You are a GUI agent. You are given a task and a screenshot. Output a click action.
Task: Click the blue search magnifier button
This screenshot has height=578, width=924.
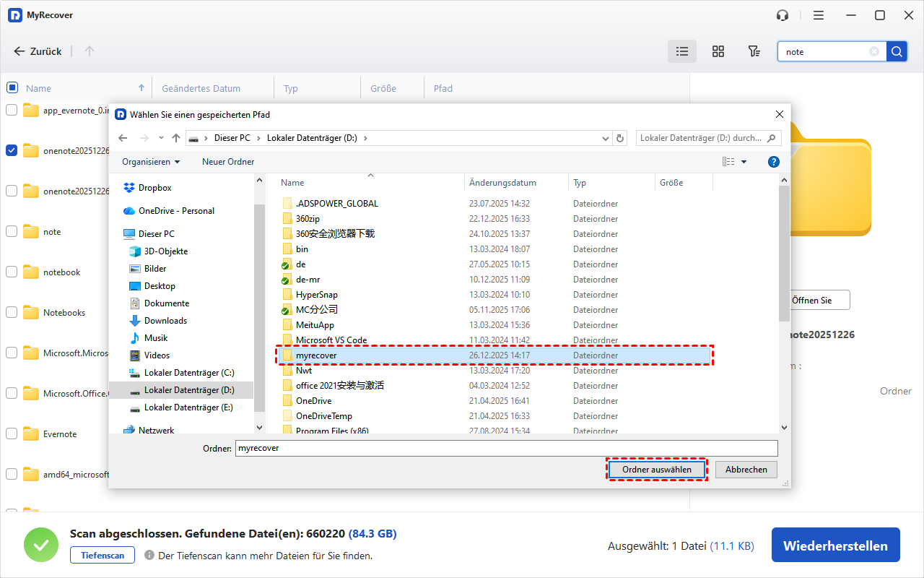(x=897, y=51)
